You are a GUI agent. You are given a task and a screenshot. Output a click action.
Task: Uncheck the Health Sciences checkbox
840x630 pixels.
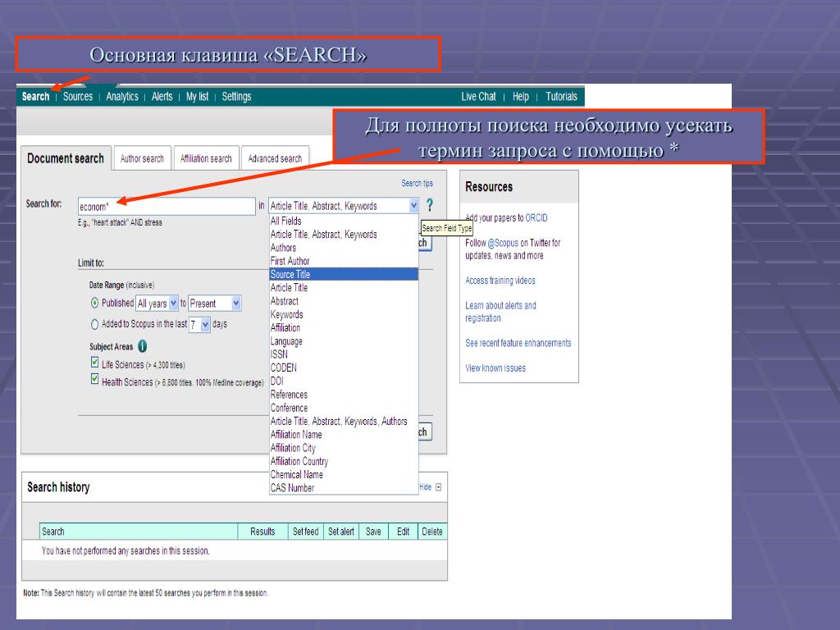tap(95, 379)
